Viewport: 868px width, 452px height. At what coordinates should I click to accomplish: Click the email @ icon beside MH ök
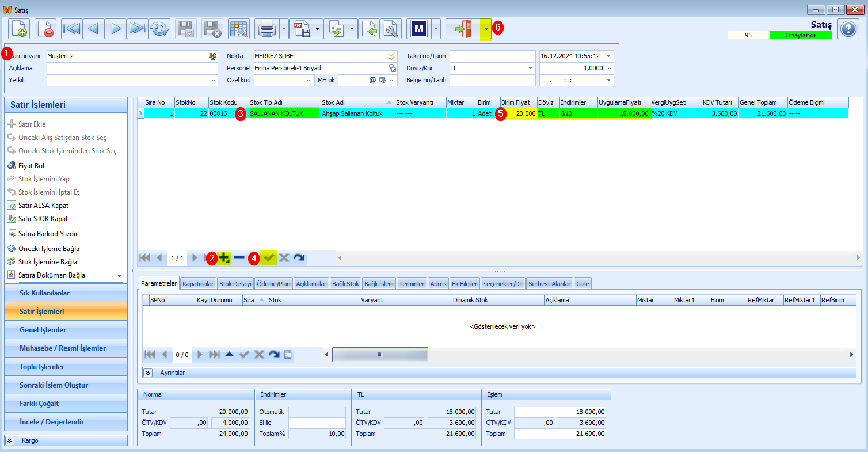pos(372,80)
